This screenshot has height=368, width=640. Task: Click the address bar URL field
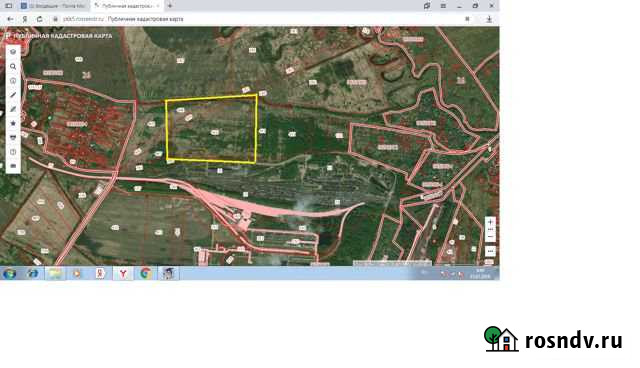coord(261,19)
